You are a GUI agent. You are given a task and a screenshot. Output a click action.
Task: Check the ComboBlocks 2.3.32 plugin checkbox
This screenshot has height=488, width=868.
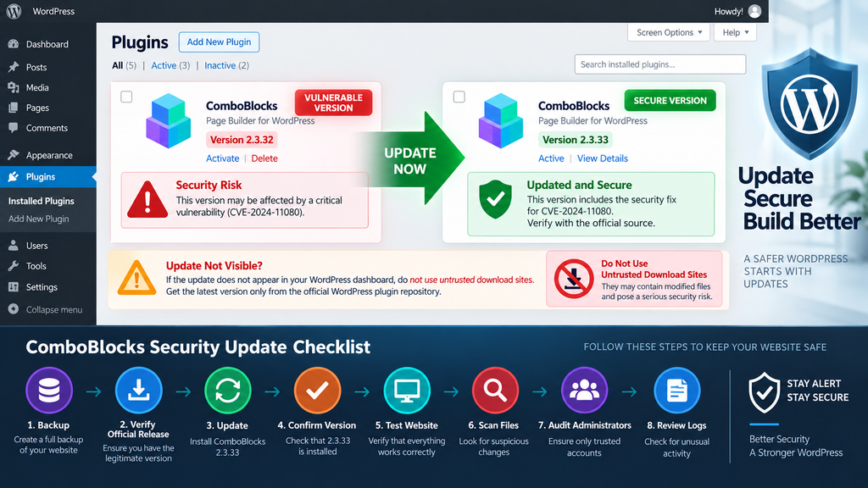(x=127, y=97)
